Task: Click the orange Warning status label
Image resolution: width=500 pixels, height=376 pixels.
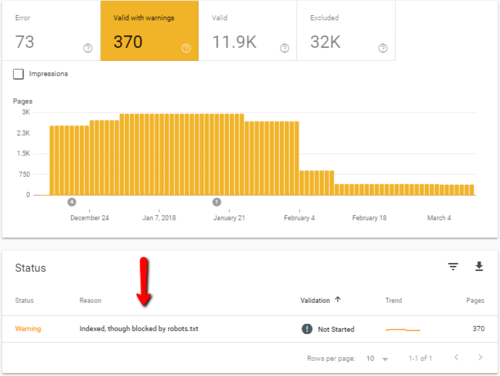Action: 28,329
